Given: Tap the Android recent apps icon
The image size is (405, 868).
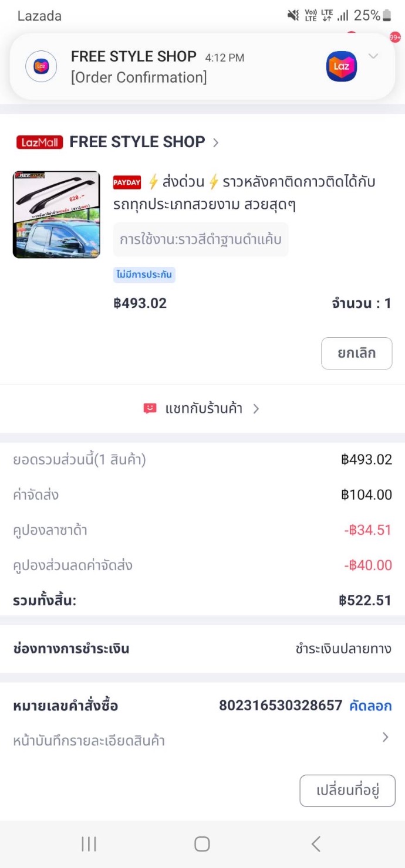Looking at the screenshot, I should click(x=89, y=843).
